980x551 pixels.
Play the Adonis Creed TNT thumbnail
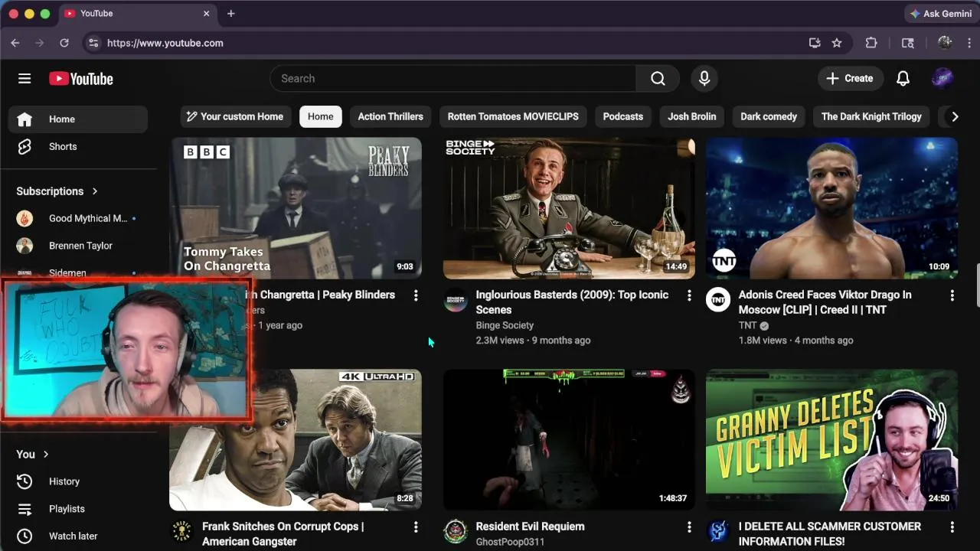coord(832,208)
